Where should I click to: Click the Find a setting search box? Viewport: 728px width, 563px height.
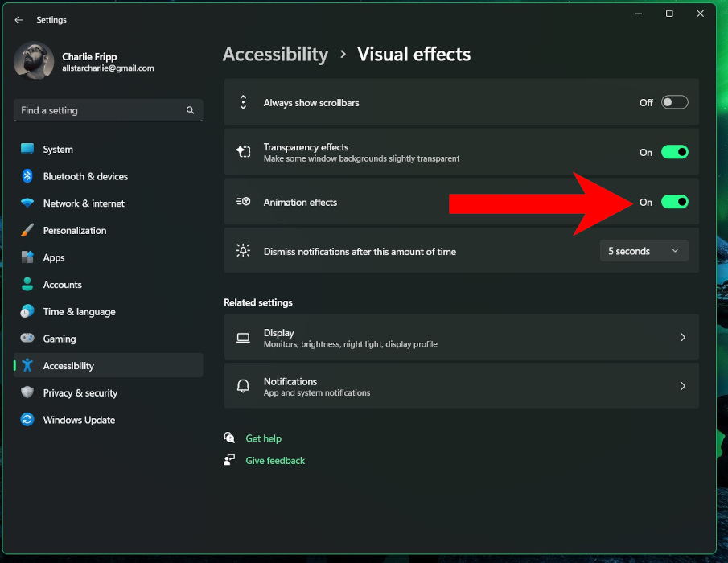pyautogui.click(x=108, y=110)
